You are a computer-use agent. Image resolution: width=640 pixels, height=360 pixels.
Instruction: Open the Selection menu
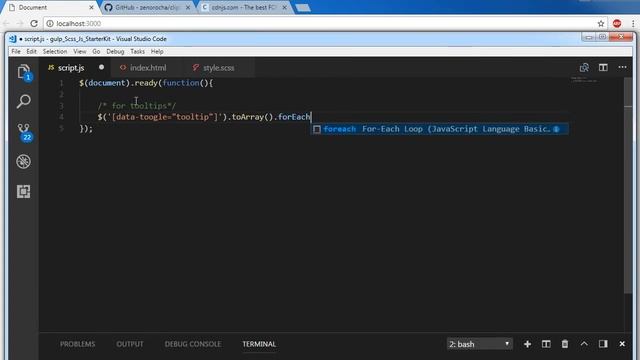point(55,51)
